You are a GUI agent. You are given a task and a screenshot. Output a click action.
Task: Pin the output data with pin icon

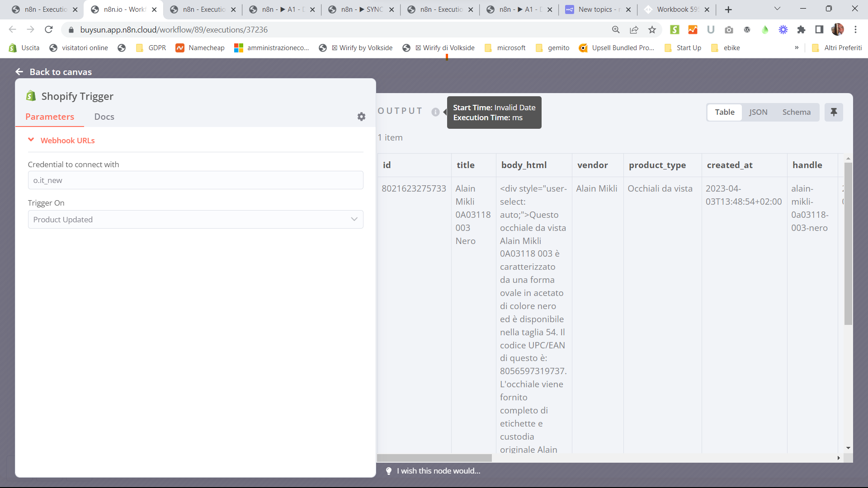(x=834, y=112)
